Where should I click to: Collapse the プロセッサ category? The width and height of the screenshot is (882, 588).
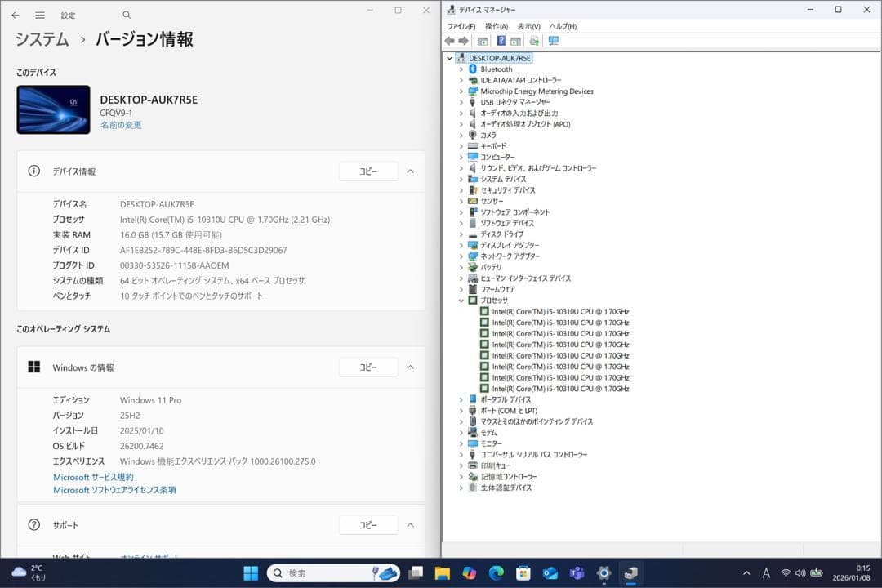coord(461,300)
